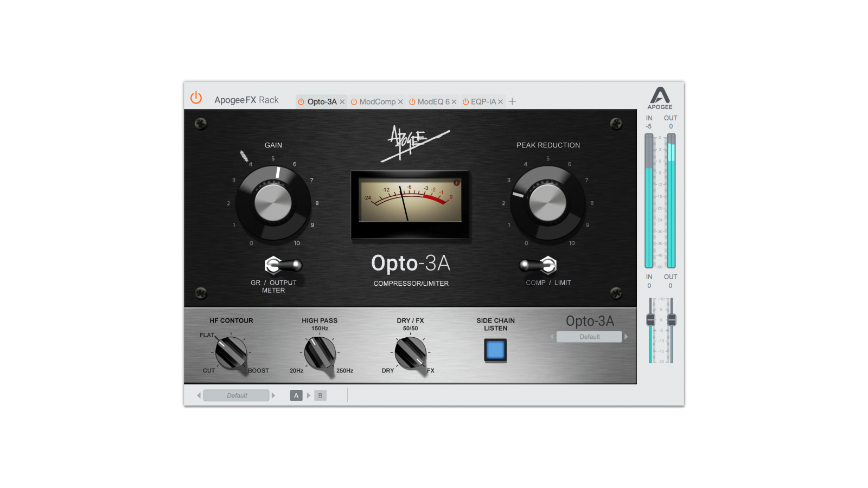Screen dimensions: 868x488
Task: Click the VU meter display
Action: click(410, 201)
